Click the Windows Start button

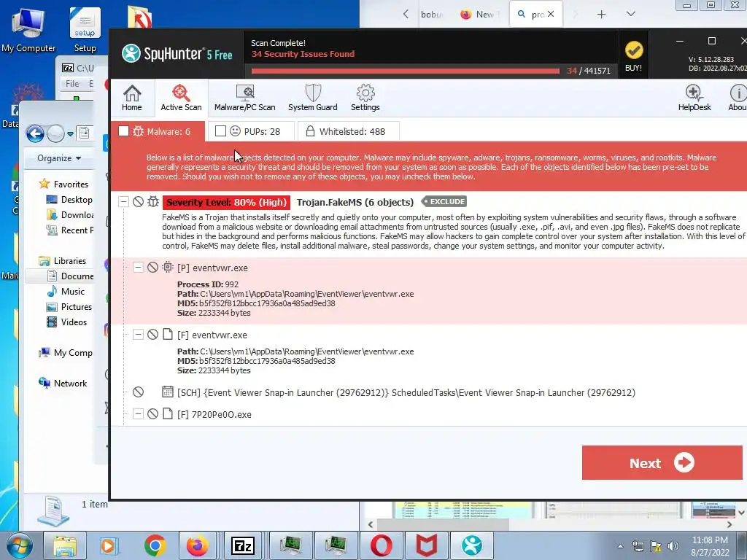coord(18,545)
